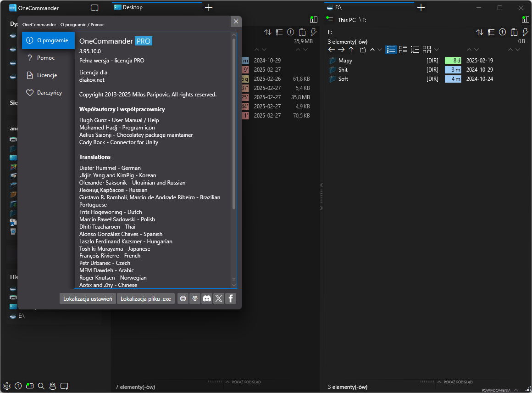Open the F: pane hamburger menu with green dot
The width and height of the screenshot is (532, 393).
pos(329,19)
